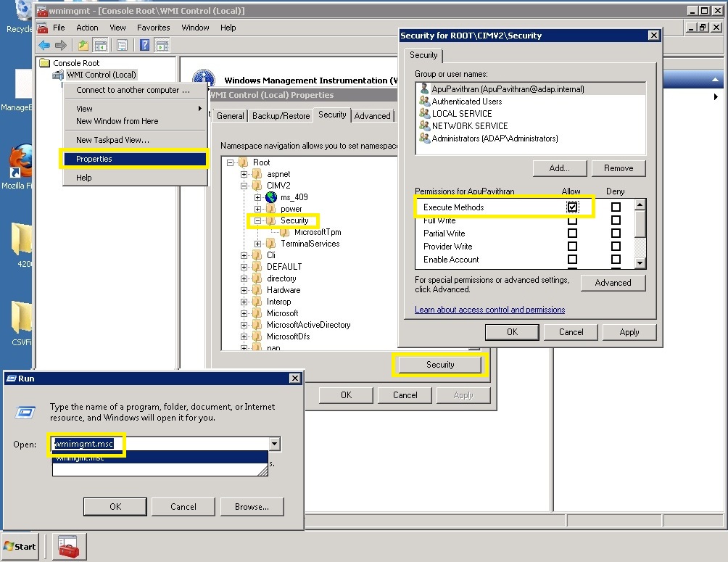
Task: Open 'Learn about access control and permissions' link
Action: (489, 310)
